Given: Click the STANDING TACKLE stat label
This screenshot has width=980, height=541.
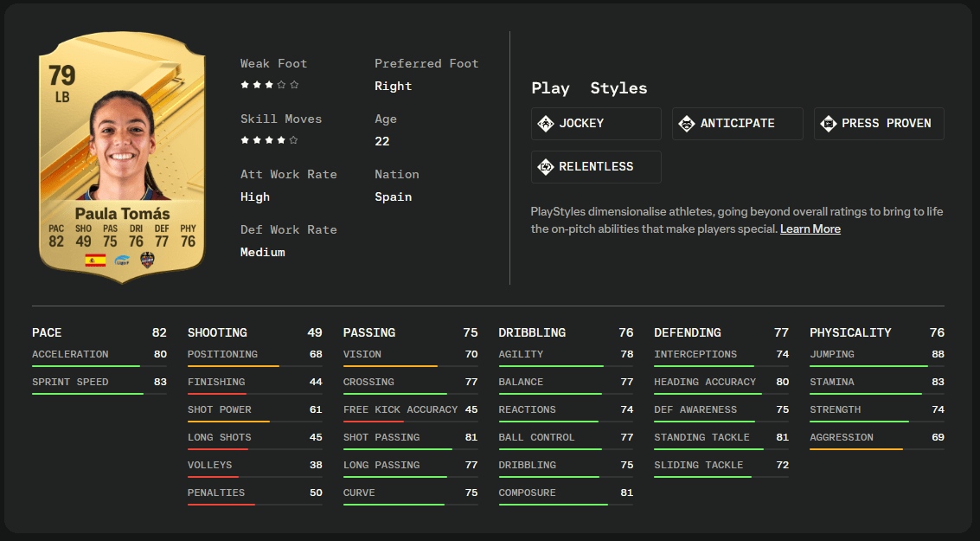Looking at the screenshot, I should (701, 437).
